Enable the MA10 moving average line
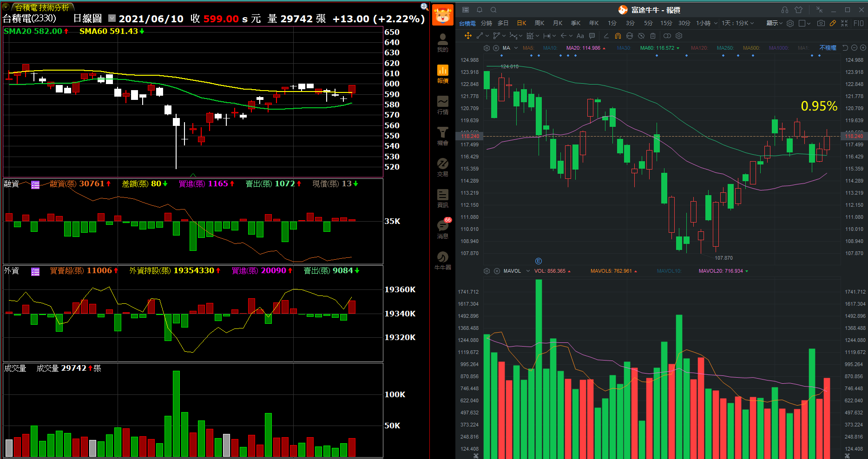Image resolution: width=868 pixels, height=459 pixels. [550, 48]
